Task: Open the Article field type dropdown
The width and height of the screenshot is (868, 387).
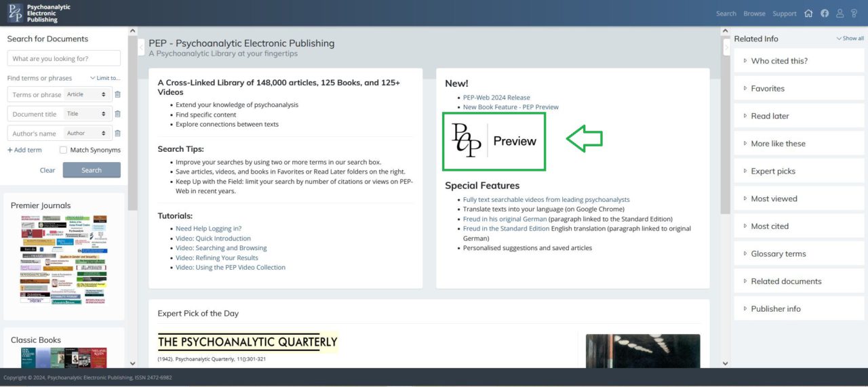Action: click(86, 95)
